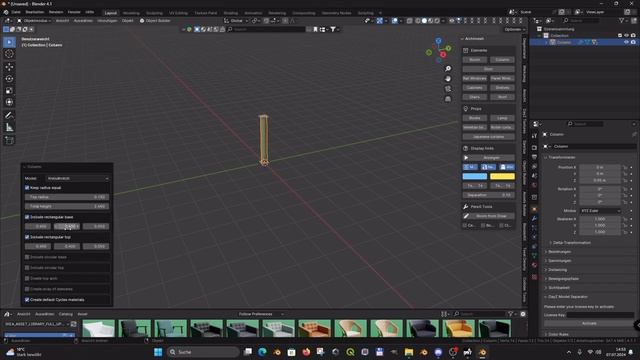Click Archimesh Column button

[502, 60]
